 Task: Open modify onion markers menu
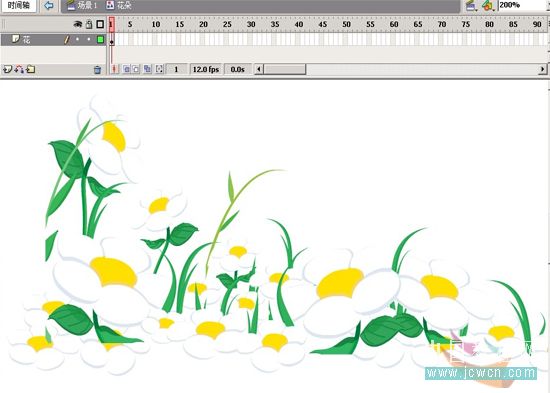click(x=159, y=69)
